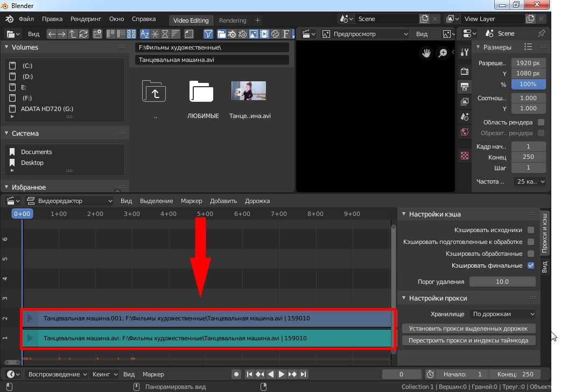Image resolution: width=568 pixels, height=392 pixels.
Task: Click the resolution percentage 100% slider
Action: (528, 84)
